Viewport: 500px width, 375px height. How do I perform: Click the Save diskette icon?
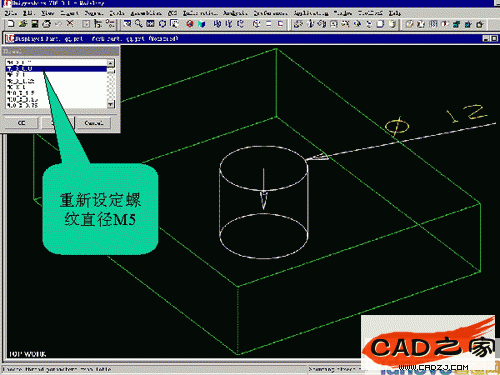tap(35, 24)
